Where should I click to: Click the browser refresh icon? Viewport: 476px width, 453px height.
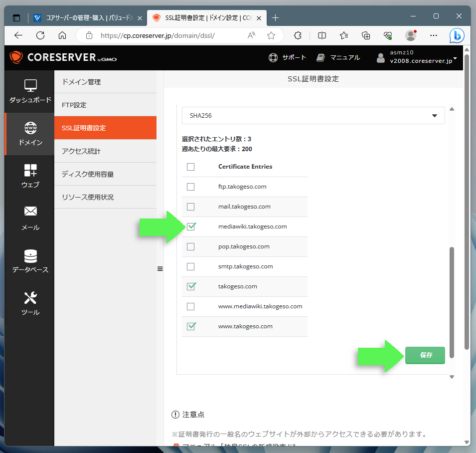(40, 35)
